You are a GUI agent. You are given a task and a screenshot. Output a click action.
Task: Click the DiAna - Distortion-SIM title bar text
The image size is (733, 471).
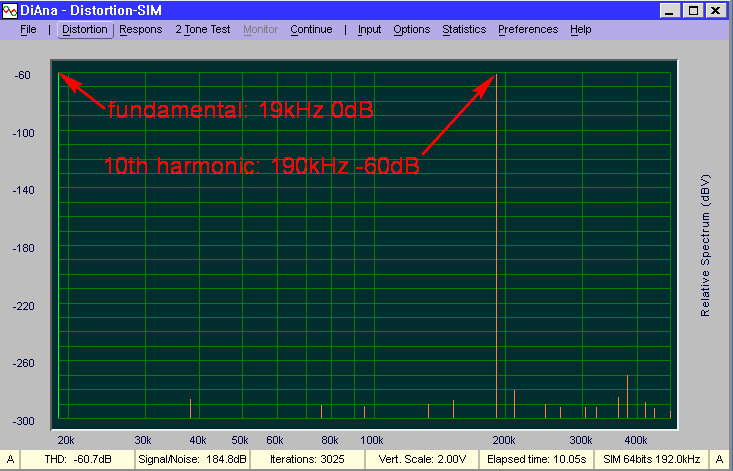[91, 10]
